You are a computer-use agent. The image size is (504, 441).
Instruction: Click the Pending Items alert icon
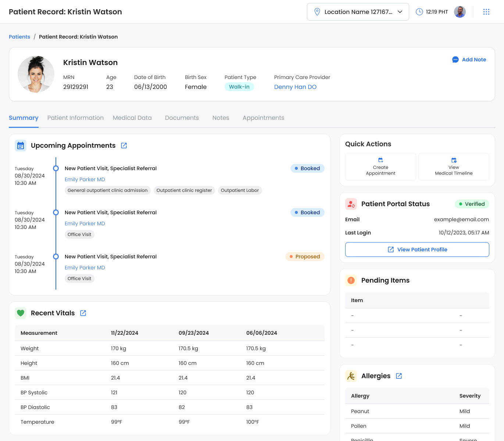click(x=351, y=280)
